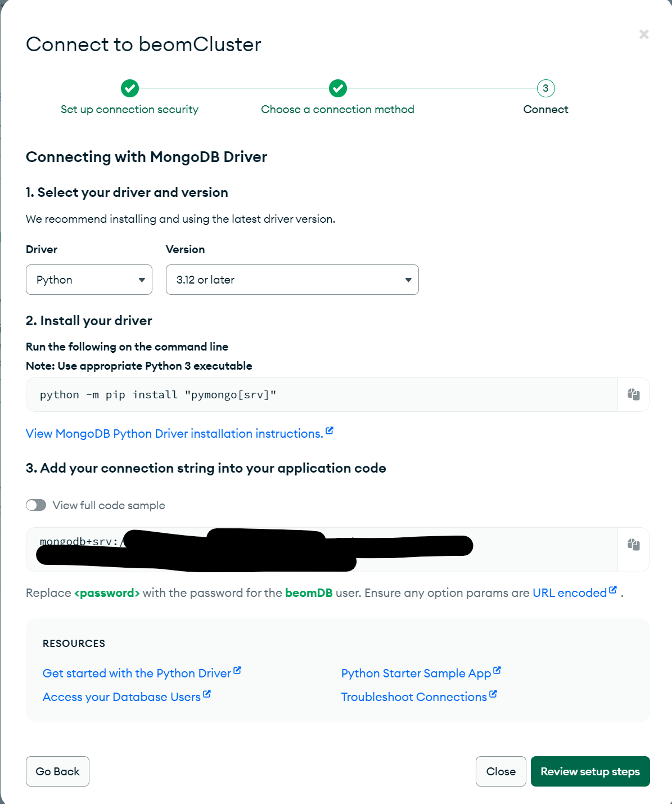Image resolution: width=672 pixels, height=804 pixels.
Task: Open Python Starter Sample App link
Action: [416, 673]
